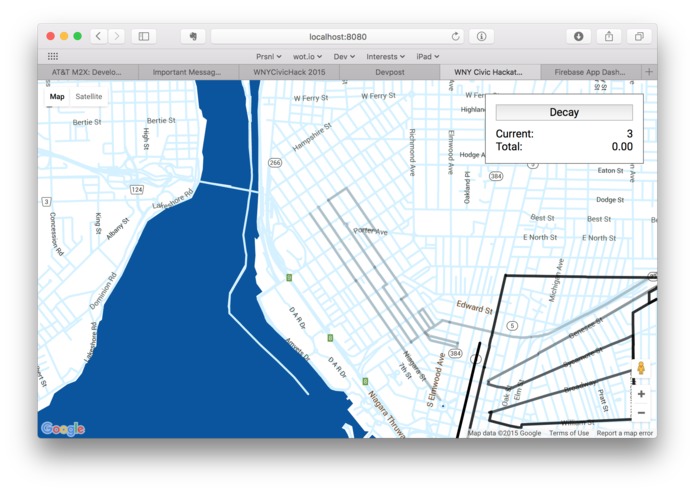Viewport: 695px width, 494px height.
Task: Pick up the Street View pegman
Action: [x=641, y=368]
